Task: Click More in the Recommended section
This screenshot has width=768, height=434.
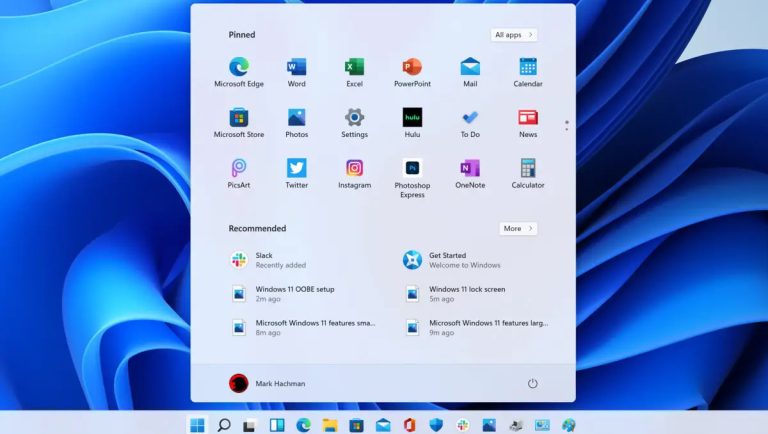Action: click(518, 229)
